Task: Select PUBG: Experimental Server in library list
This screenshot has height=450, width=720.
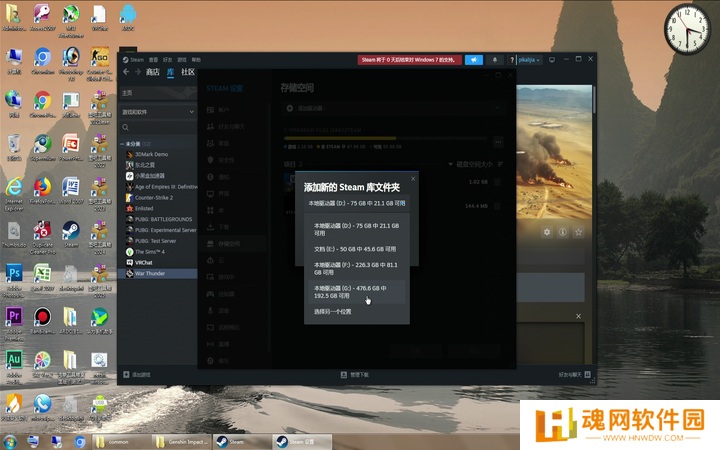Action: (161, 230)
